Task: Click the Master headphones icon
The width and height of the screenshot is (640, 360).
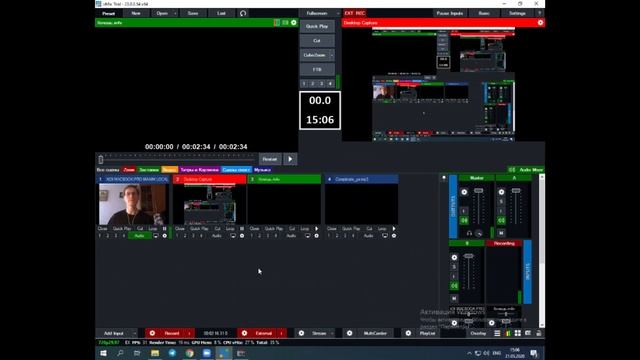Action: tap(469, 233)
